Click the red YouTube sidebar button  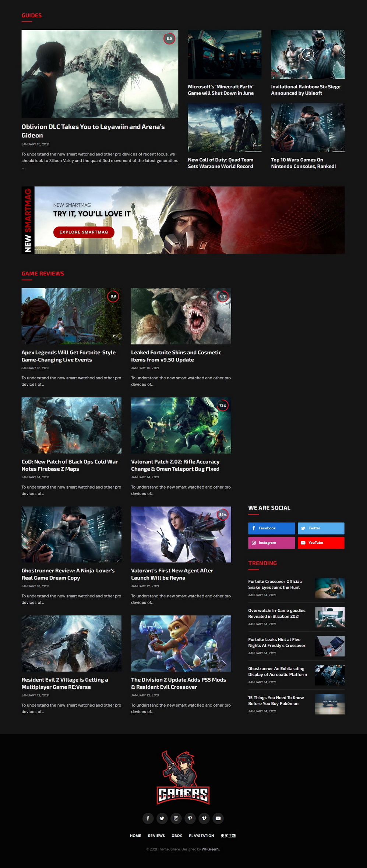[x=321, y=543]
